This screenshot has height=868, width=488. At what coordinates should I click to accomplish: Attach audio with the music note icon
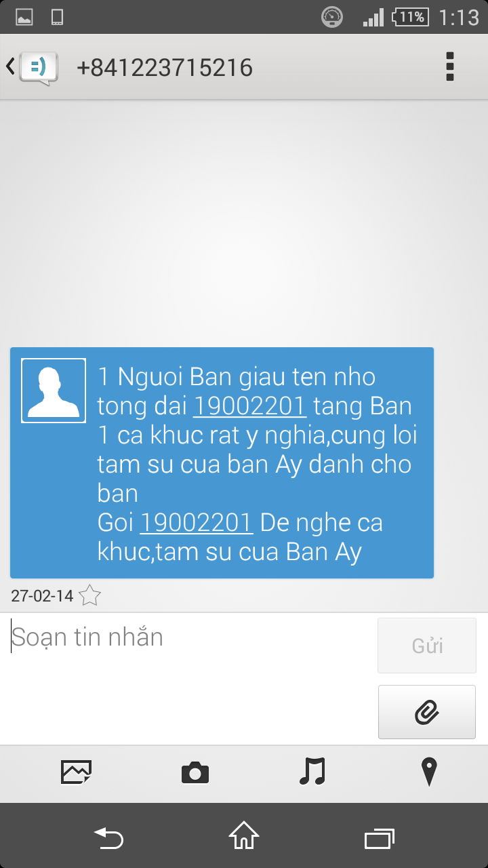pos(312,772)
